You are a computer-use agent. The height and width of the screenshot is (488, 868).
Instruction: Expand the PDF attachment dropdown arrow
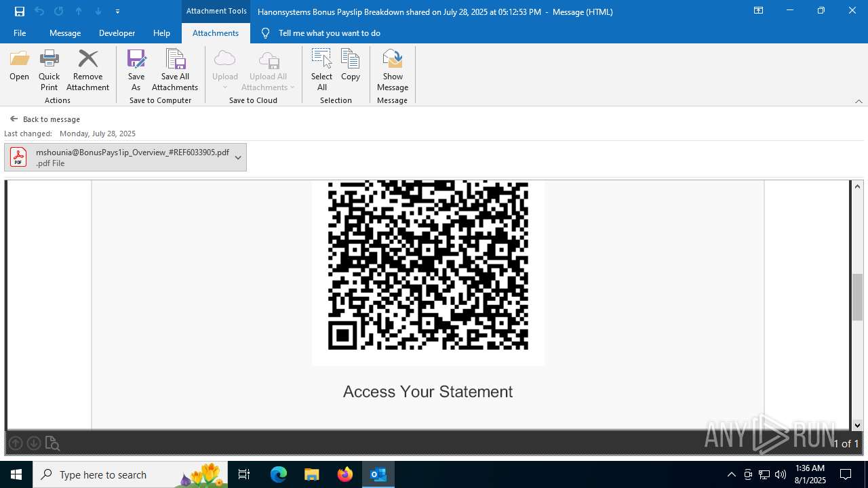pyautogui.click(x=238, y=157)
